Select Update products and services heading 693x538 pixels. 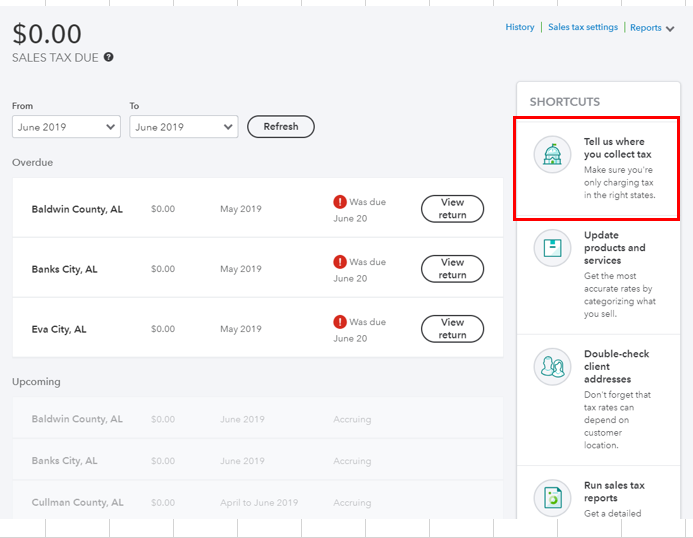615,248
